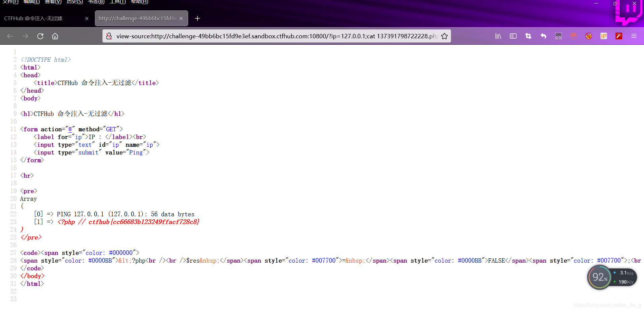Go forward to the next page
The height and width of the screenshot is (311, 644).
[25, 36]
